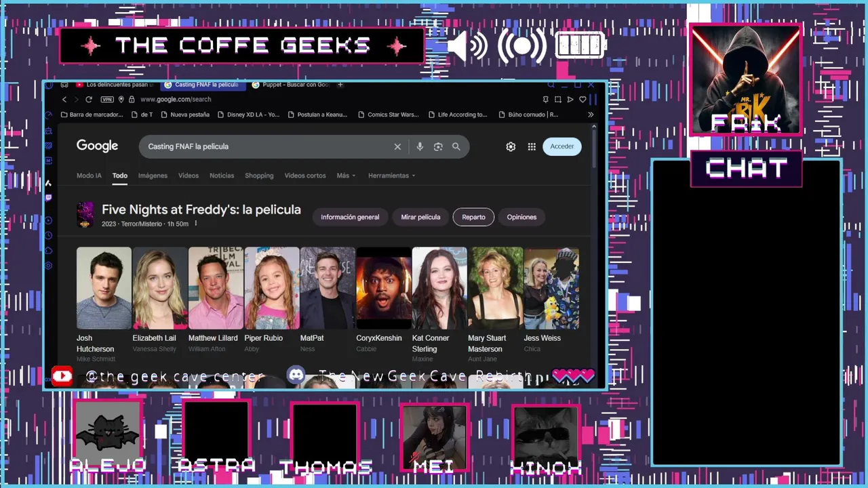868x488 pixels.
Task: Open the Google apps grid
Action: (532, 146)
